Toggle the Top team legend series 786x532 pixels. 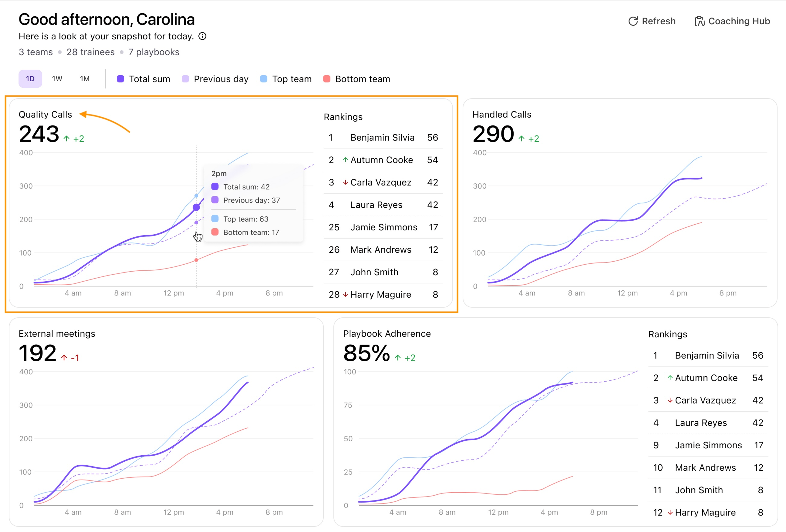pos(286,79)
